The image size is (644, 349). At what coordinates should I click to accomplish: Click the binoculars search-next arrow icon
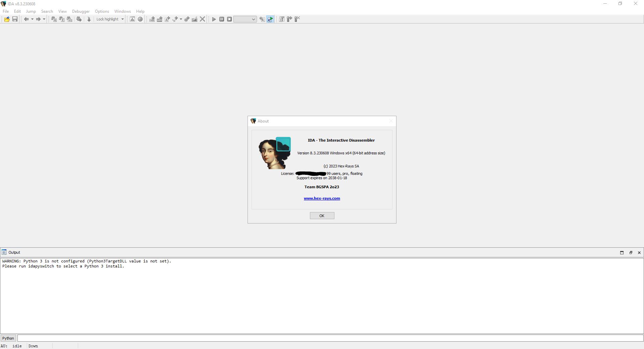pyautogui.click(x=79, y=19)
